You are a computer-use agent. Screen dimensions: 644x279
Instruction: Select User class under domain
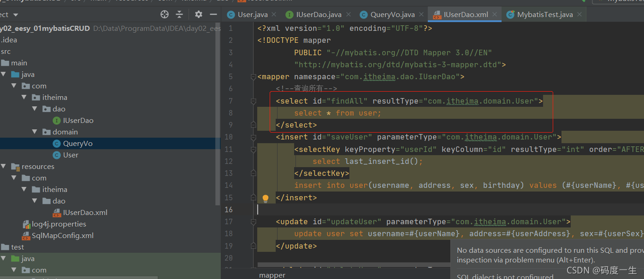click(x=71, y=155)
